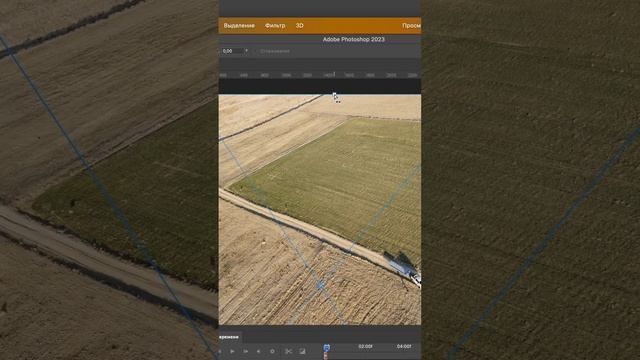Click the blue playhead marker on timeline
This screenshot has width=640, height=360.
tap(327, 348)
